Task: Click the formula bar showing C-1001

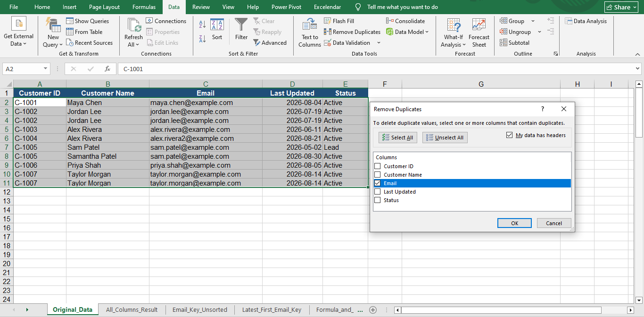Action: click(x=376, y=69)
